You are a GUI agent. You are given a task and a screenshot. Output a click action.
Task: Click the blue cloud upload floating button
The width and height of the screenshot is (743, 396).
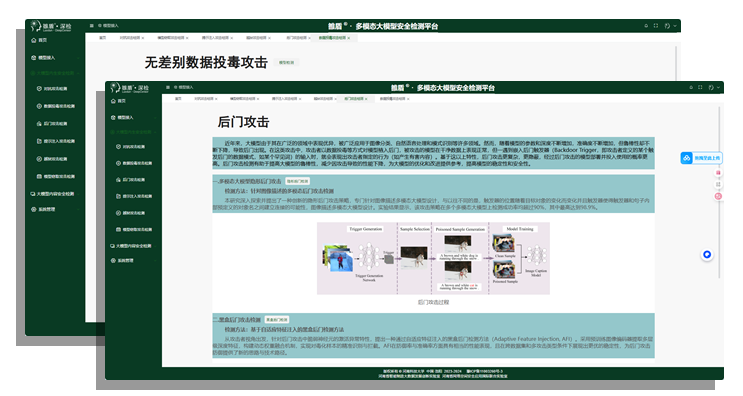[x=701, y=158]
